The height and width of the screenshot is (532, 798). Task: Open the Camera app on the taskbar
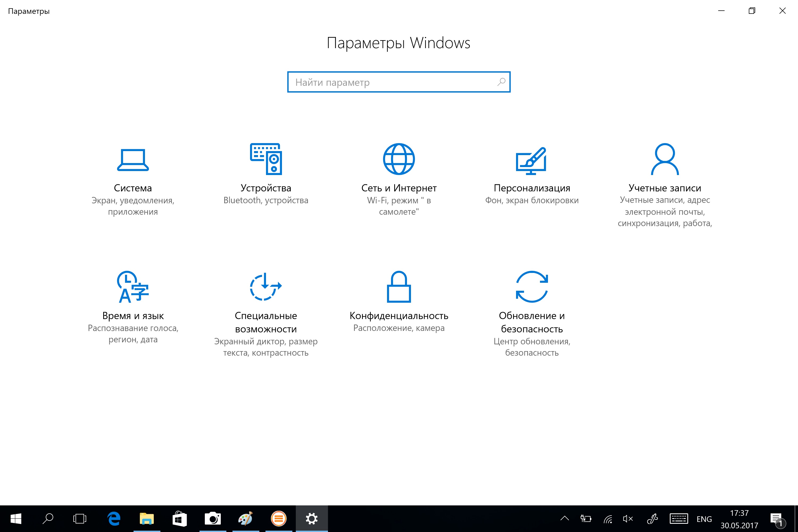point(213,519)
